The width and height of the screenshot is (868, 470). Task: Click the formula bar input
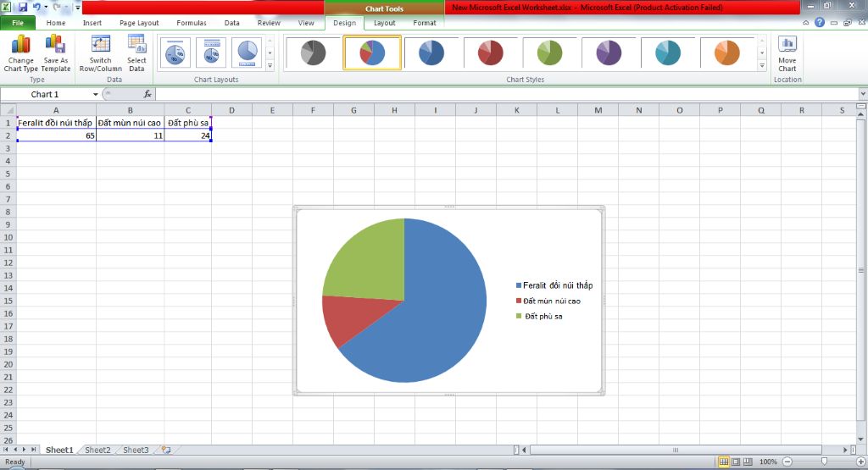(507, 95)
